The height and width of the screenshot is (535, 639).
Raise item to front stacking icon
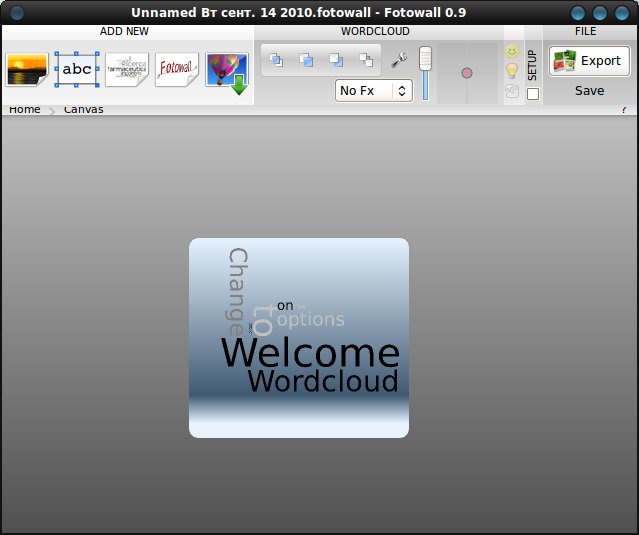(x=276, y=60)
